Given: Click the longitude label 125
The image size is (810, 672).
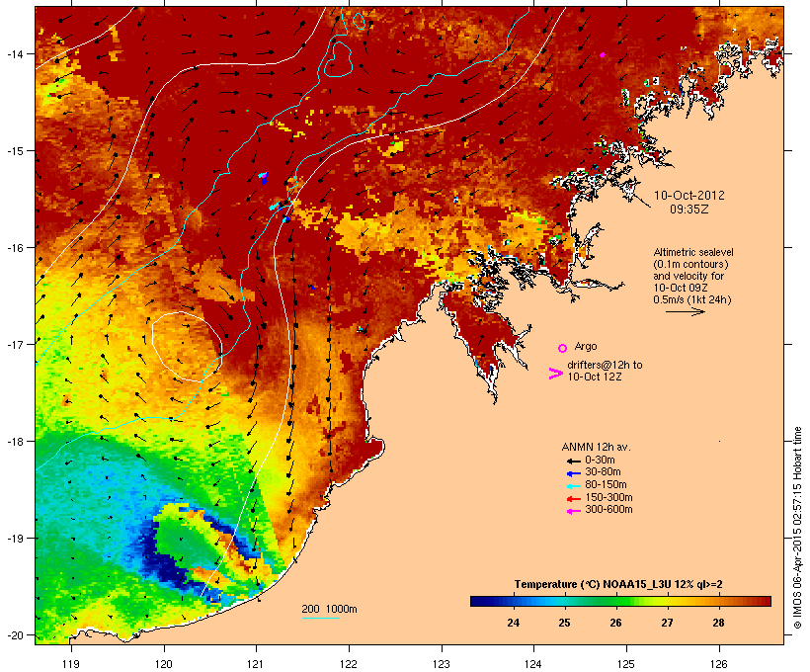Looking at the screenshot, I should point(626,664).
